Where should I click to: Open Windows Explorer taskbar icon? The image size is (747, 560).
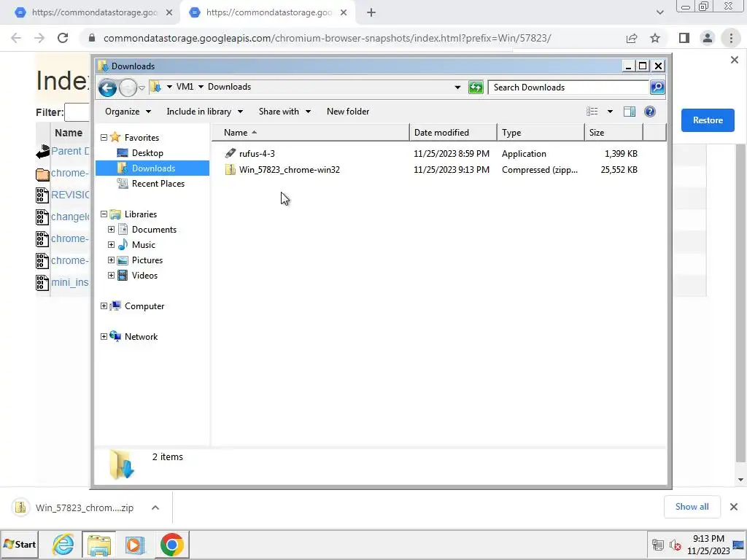point(99,544)
